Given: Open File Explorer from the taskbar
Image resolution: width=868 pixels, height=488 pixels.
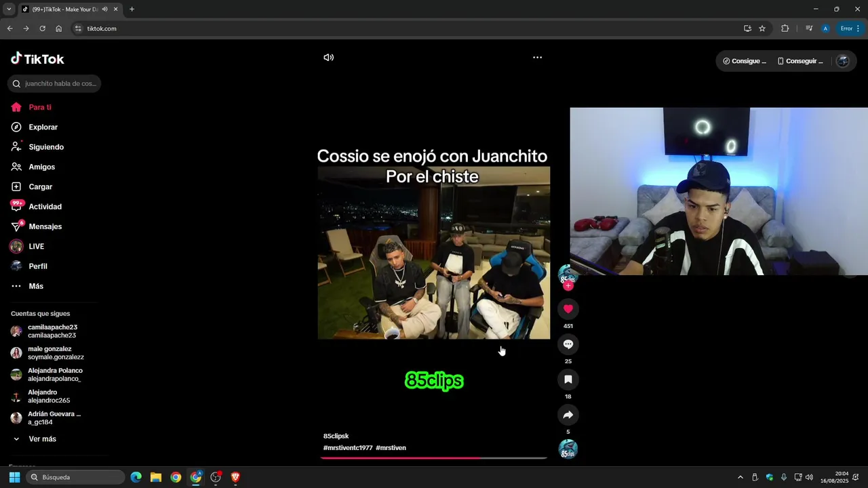Looking at the screenshot, I should [156, 477].
